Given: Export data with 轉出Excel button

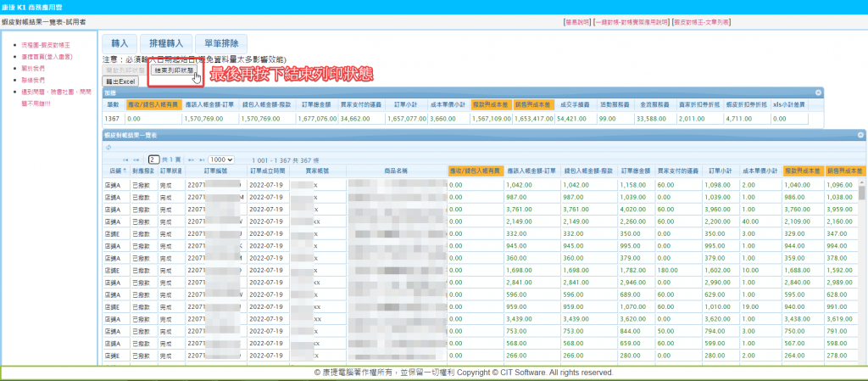Looking at the screenshot, I should tap(121, 80).
